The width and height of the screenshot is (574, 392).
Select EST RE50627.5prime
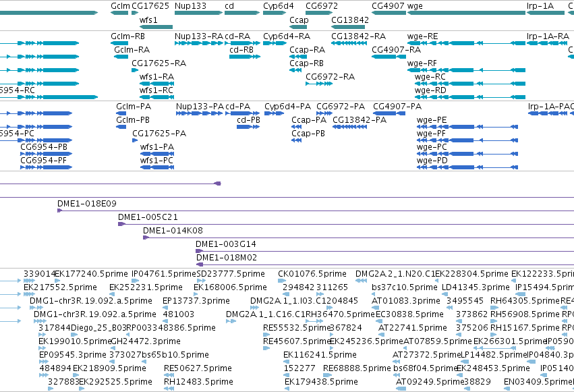198,368
